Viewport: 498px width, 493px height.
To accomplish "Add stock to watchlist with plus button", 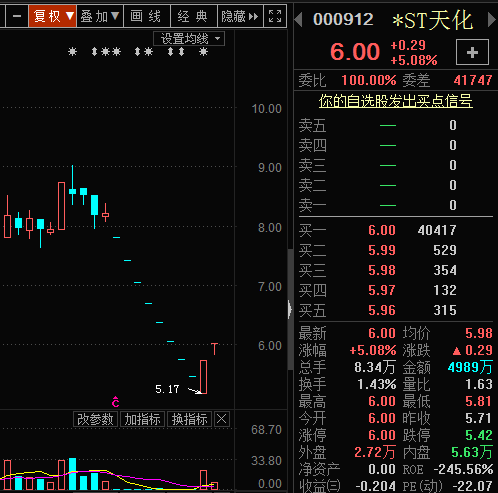I will [472, 52].
